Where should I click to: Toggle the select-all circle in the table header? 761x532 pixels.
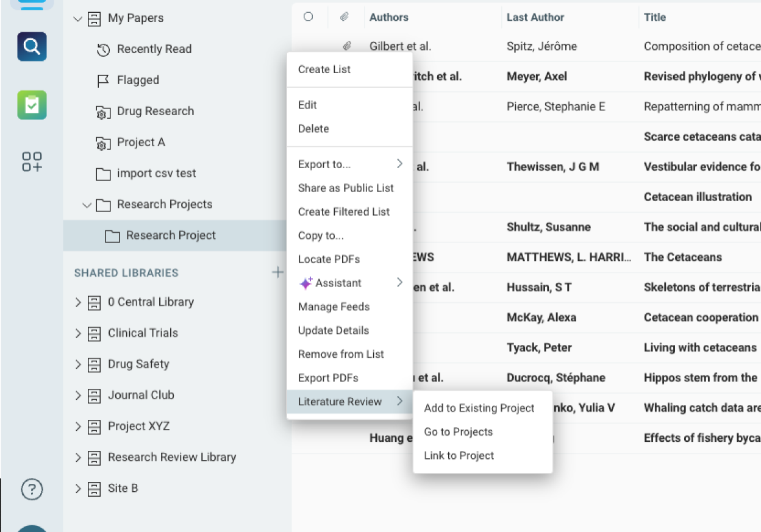click(x=309, y=17)
